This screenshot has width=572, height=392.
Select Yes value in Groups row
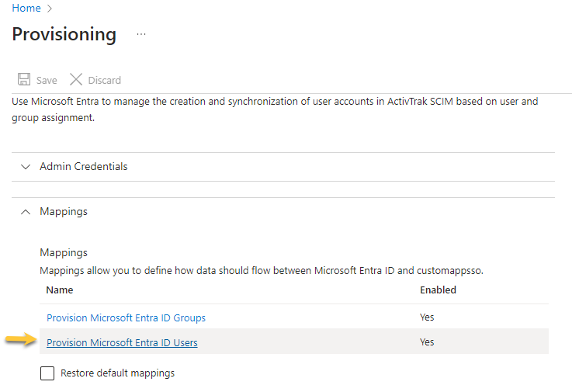(427, 317)
